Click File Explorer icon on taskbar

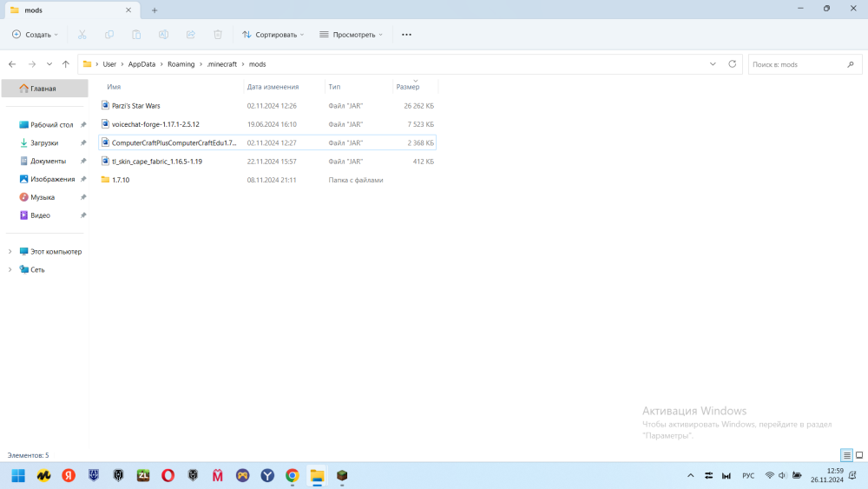[317, 475]
